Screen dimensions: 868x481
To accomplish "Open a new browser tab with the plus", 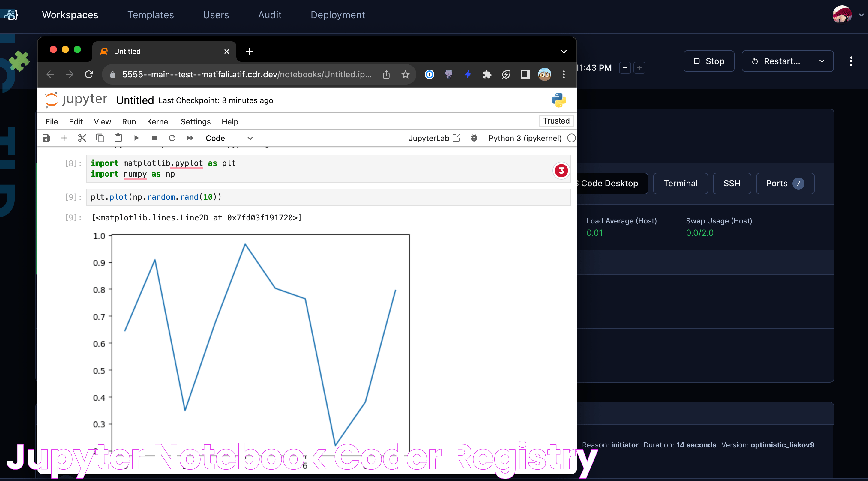I will (x=249, y=52).
